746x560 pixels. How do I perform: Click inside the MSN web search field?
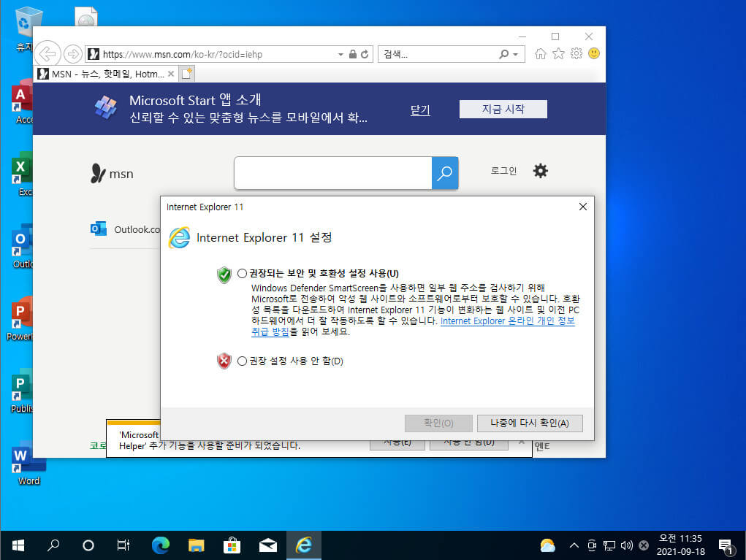[x=332, y=173]
